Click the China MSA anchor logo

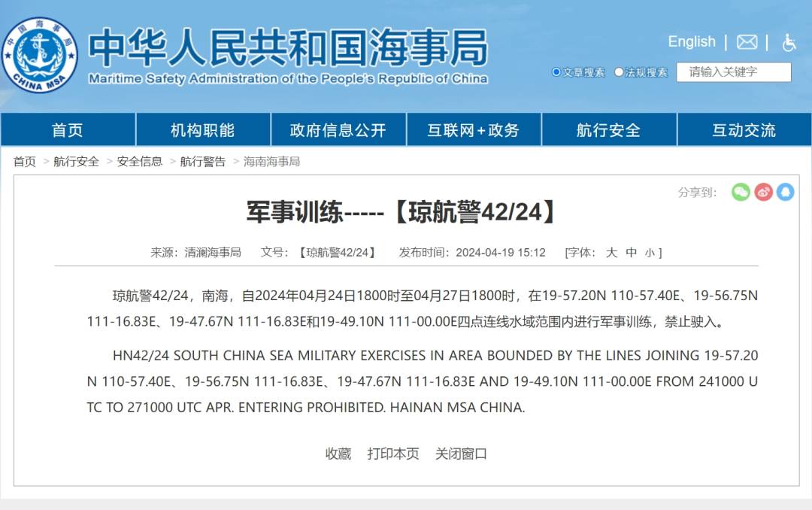click(x=40, y=55)
